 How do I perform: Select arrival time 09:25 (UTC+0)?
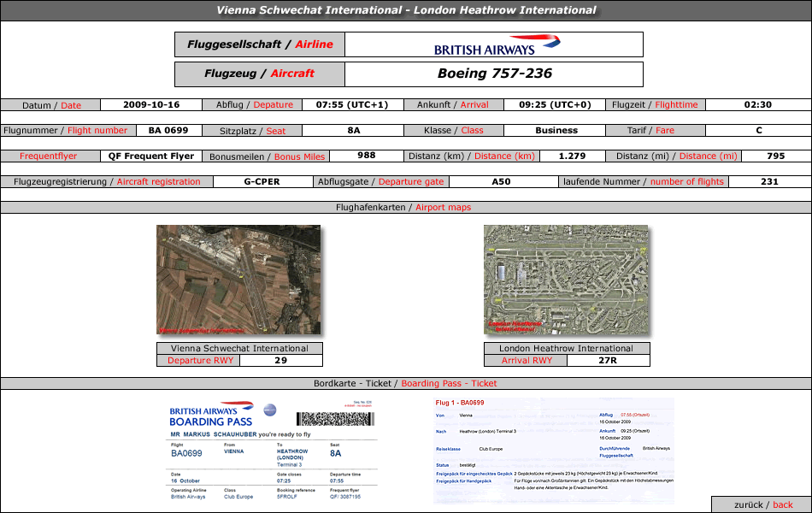pyautogui.click(x=555, y=104)
